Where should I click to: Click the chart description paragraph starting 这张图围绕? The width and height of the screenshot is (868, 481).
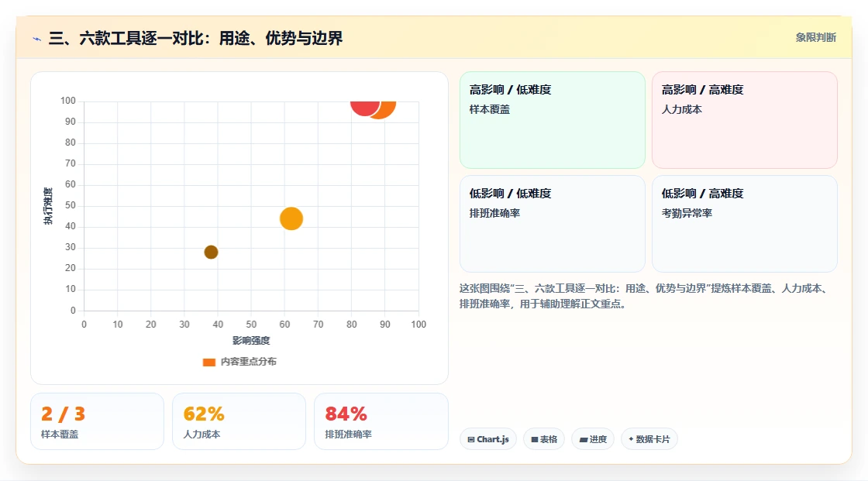click(646, 296)
